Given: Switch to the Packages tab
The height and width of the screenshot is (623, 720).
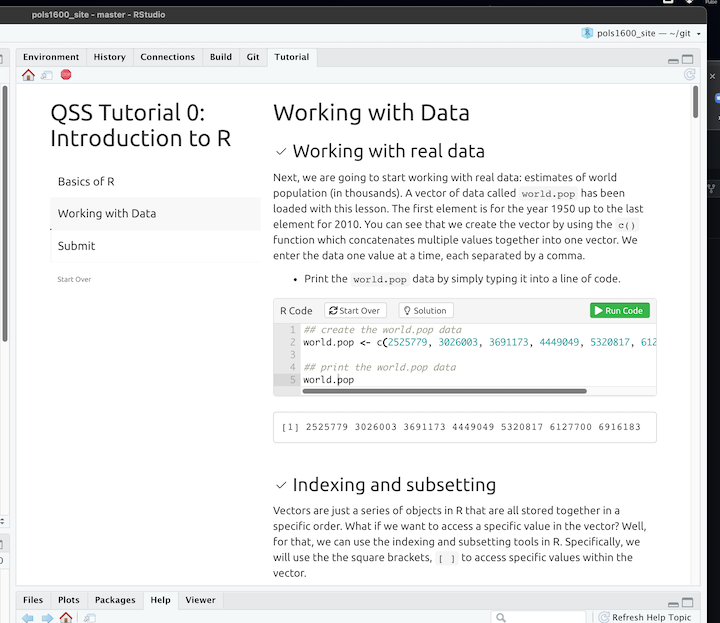Looking at the screenshot, I should click(115, 600).
